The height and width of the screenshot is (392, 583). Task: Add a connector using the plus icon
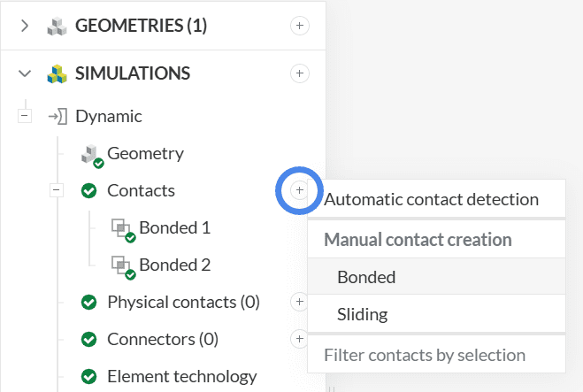(300, 339)
